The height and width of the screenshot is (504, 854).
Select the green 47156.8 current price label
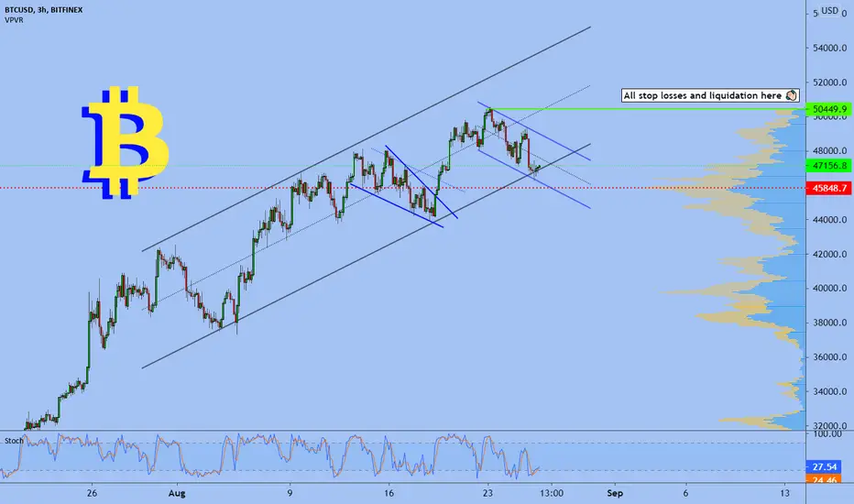click(829, 165)
